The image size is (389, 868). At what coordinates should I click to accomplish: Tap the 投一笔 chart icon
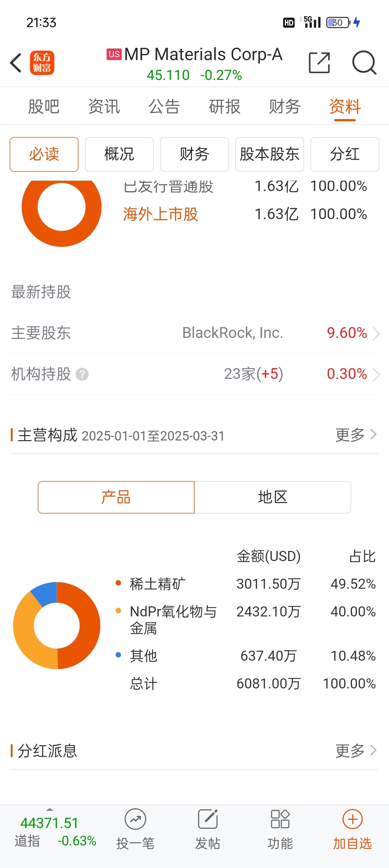coord(135,819)
